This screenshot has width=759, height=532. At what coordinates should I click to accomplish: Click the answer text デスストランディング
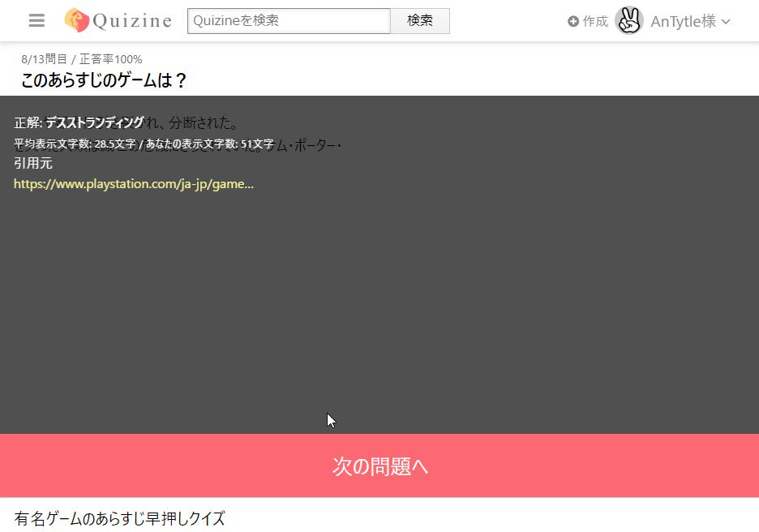click(95, 122)
